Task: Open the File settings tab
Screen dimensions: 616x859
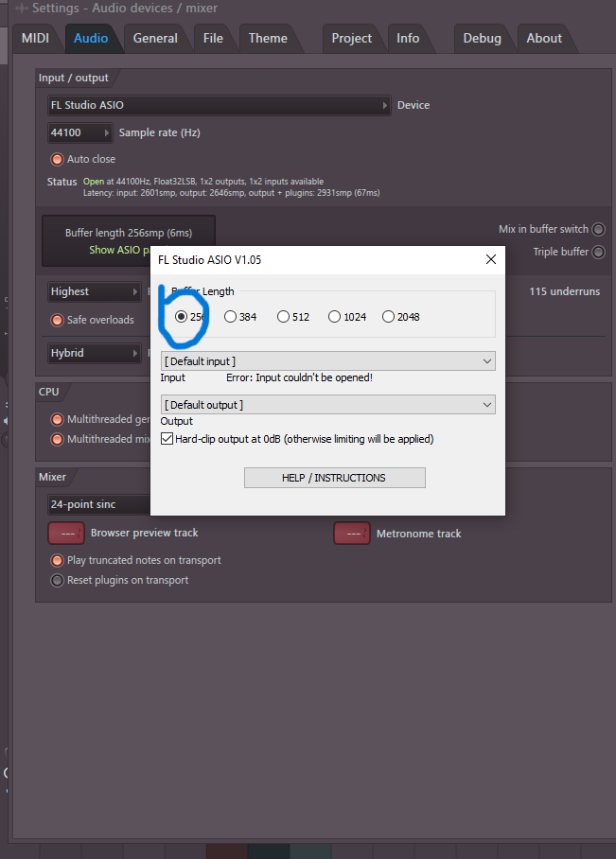Action: coord(213,39)
